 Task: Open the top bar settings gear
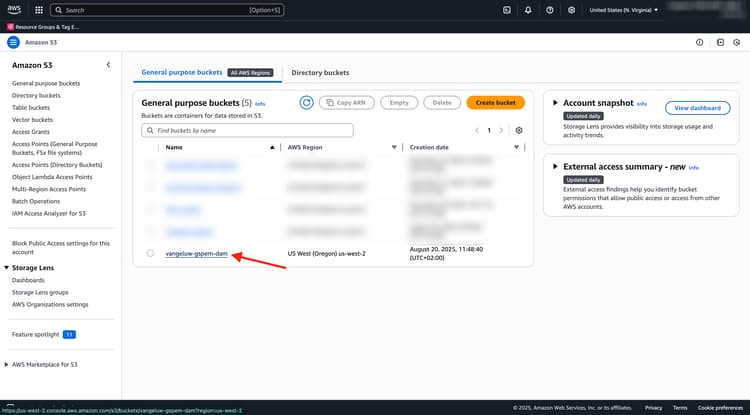[572, 10]
